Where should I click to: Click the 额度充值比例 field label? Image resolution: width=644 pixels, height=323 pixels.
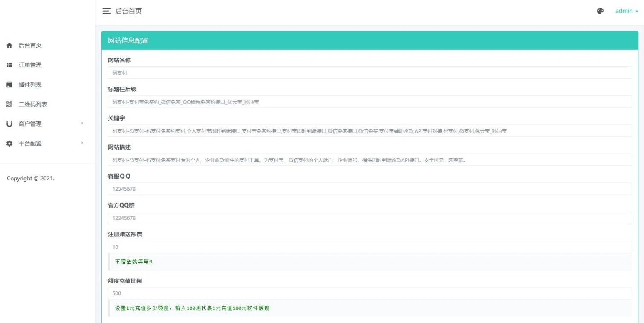click(x=125, y=281)
